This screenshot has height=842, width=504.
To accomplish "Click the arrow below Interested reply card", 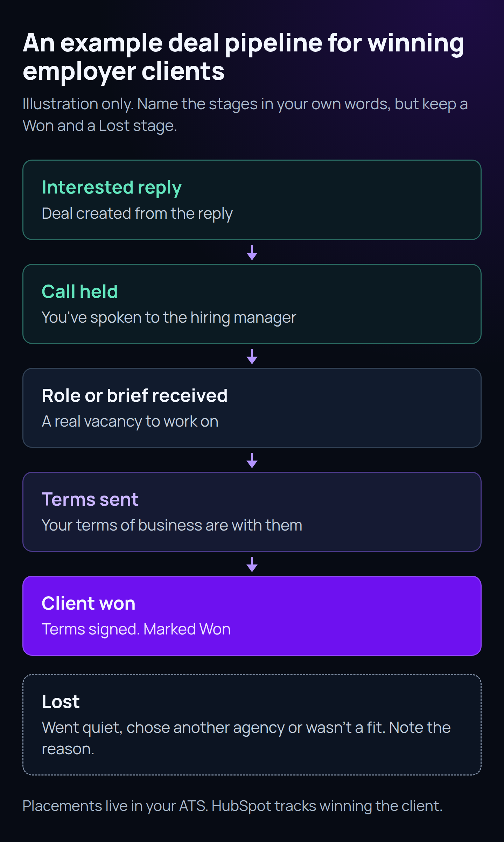I will click(252, 252).
